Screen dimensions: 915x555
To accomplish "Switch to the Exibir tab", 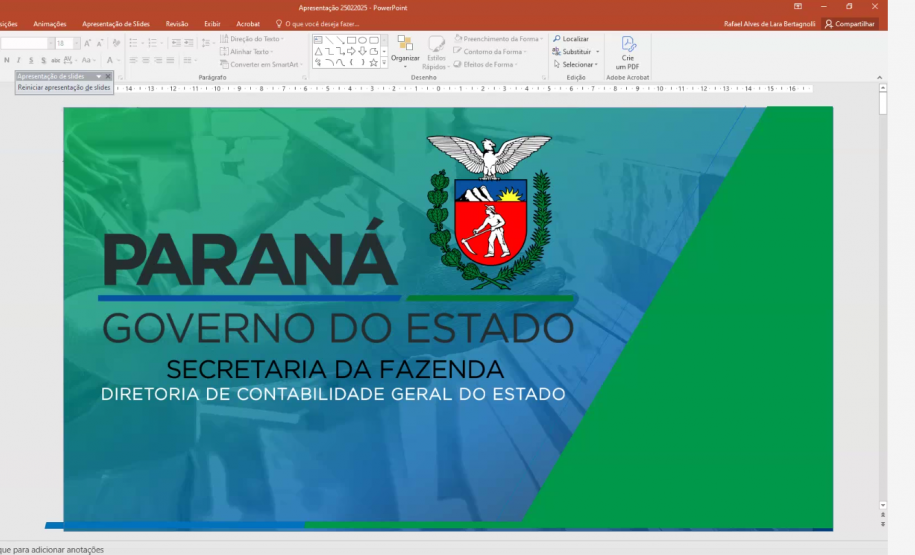I will [212, 24].
